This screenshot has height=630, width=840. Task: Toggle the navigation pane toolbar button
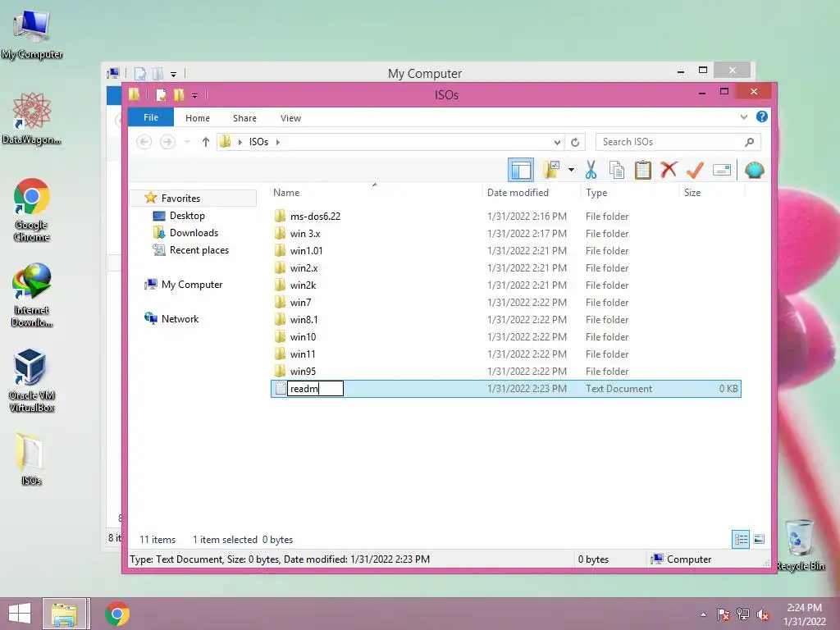(x=521, y=171)
